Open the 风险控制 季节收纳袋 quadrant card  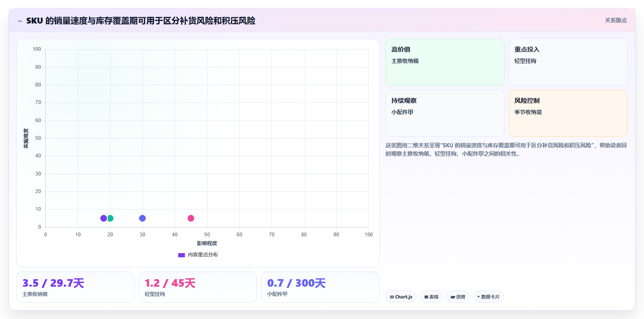pos(568,113)
